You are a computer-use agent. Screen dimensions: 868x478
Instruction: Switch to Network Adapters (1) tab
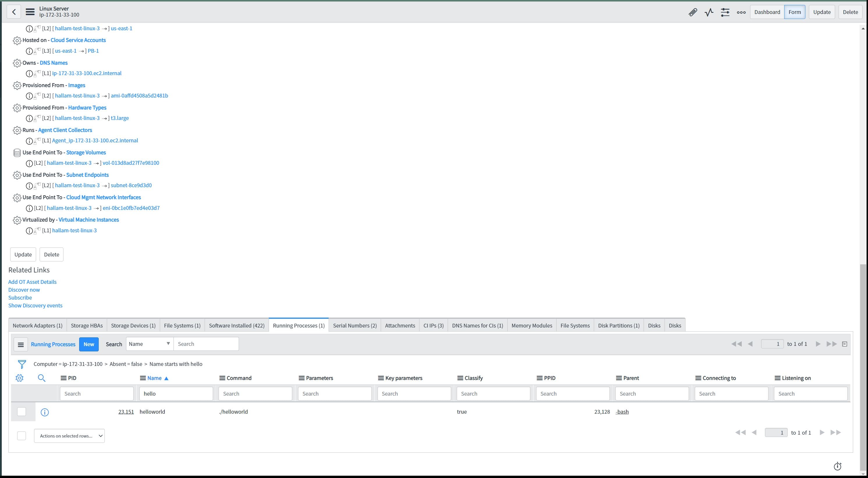coord(37,325)
